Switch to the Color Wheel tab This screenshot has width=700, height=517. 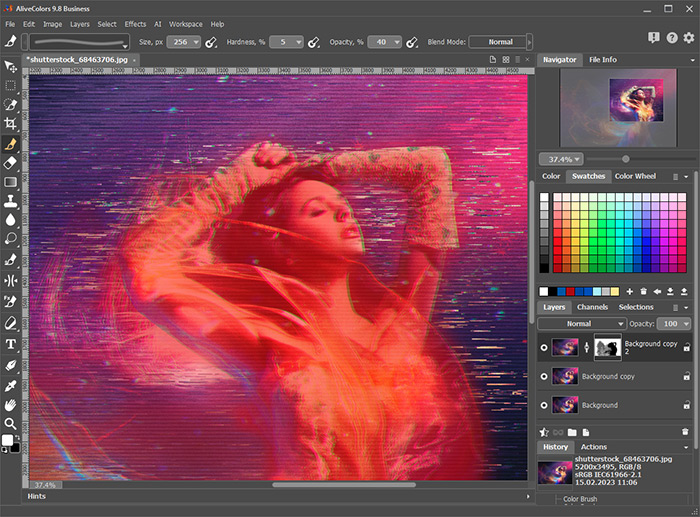[x=635, y=176]
